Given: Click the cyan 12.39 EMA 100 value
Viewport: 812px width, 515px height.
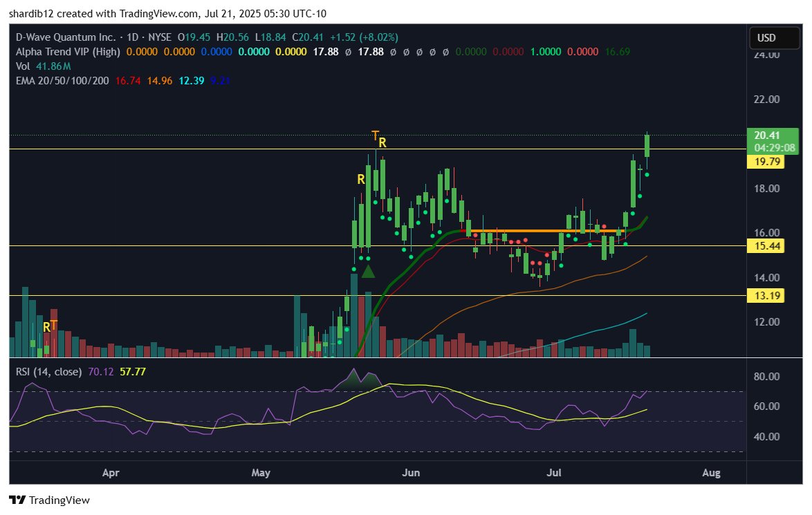Looking at the screenshot, I should 191,81.
